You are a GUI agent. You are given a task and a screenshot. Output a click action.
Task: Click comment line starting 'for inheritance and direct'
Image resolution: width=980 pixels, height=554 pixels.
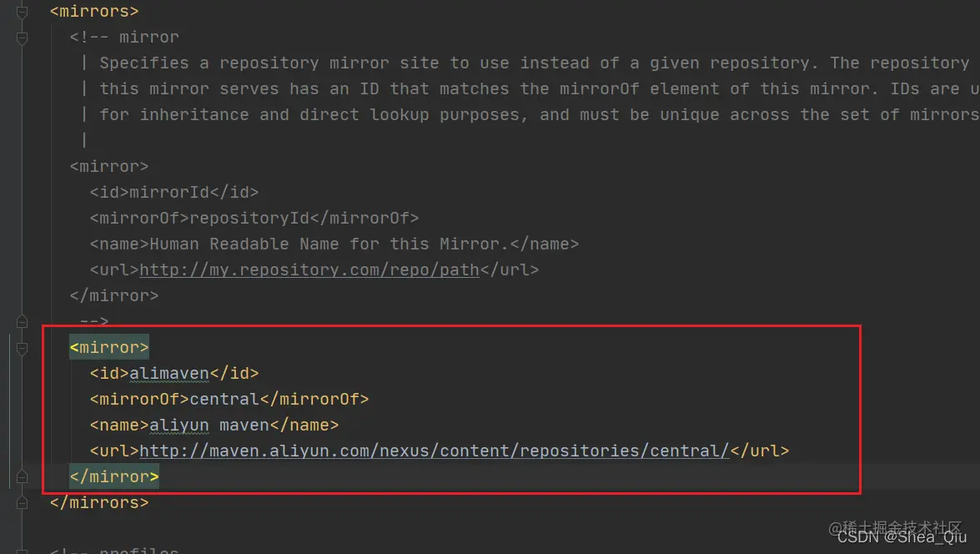click(540, 115)
